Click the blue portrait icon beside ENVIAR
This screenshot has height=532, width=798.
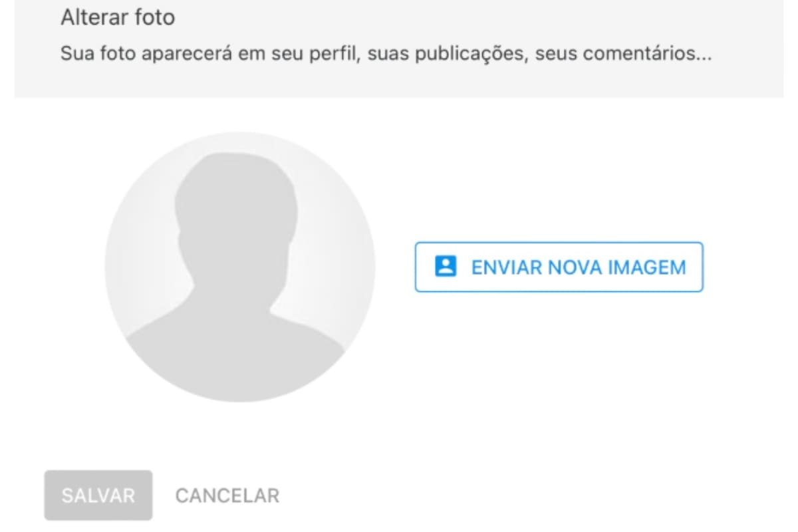(445, 267)
